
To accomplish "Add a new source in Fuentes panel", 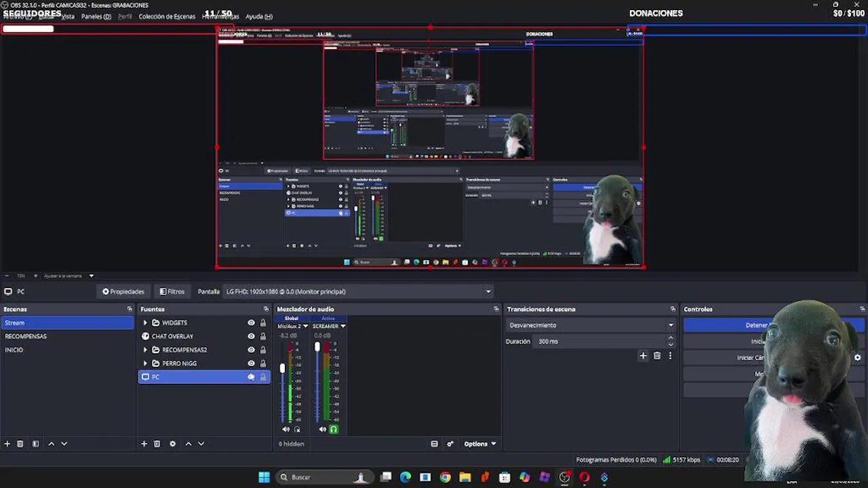I will (x=144, y=444).
